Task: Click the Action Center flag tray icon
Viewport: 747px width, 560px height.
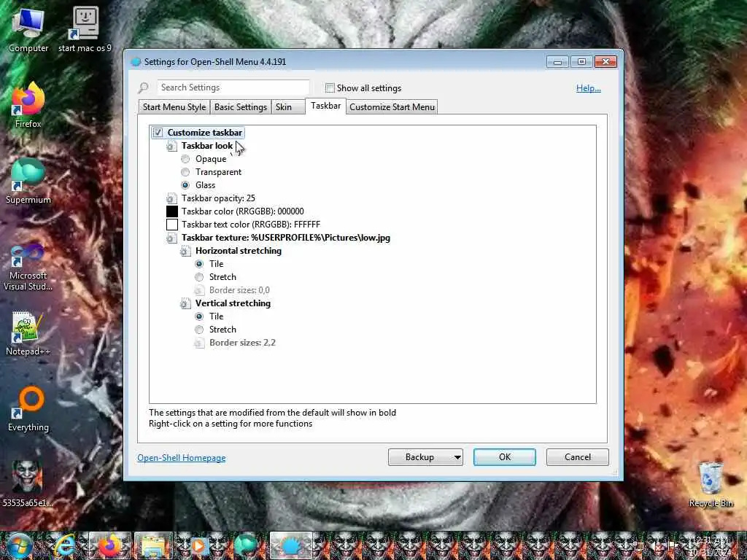Action: coord(673,545)
